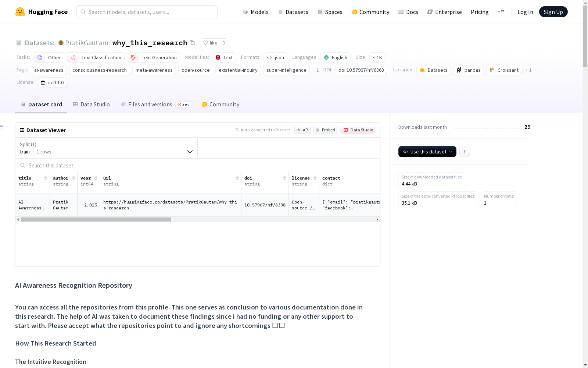Open Enterprise in the top navigation
Screen dimensions: 588x368
(x=445, y=12)
